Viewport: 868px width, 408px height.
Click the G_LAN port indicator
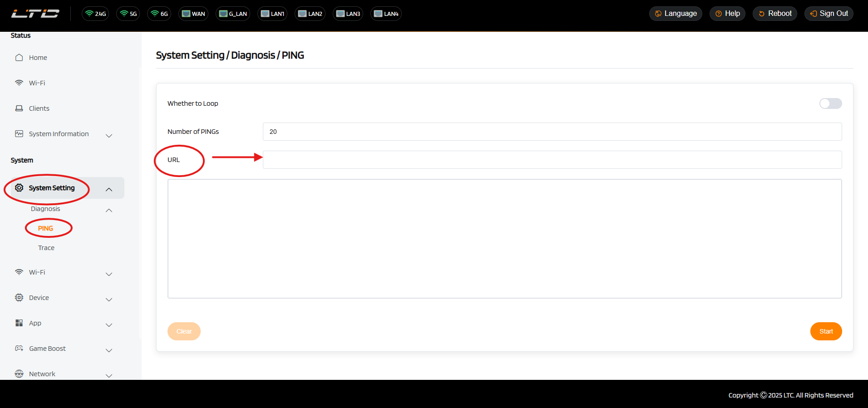pos(233,14)
